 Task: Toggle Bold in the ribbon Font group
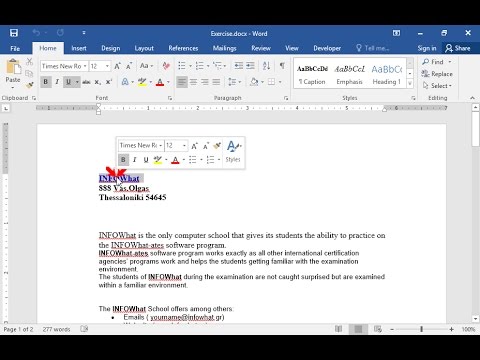tap(46, 82)
